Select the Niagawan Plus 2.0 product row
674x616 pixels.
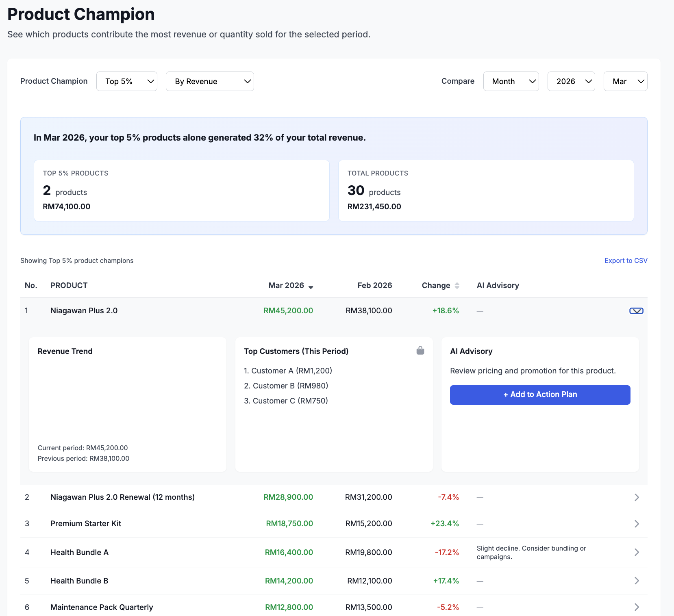(84, 310)
